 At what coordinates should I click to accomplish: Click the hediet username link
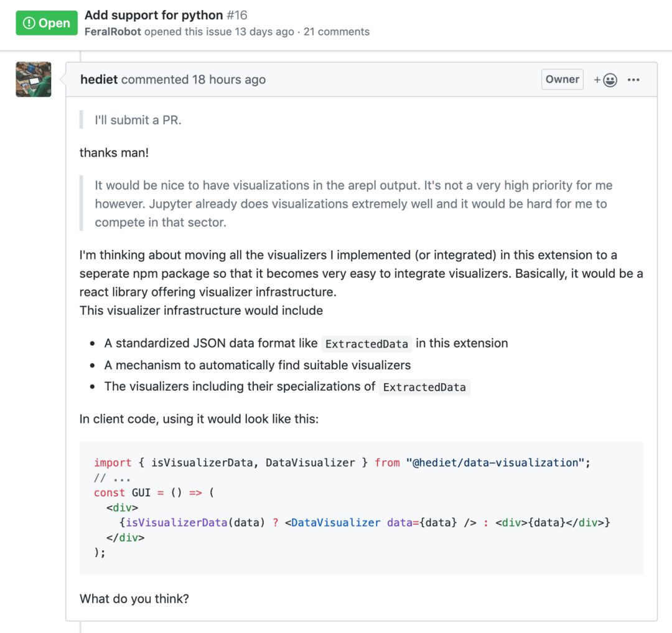pos(99,80)
